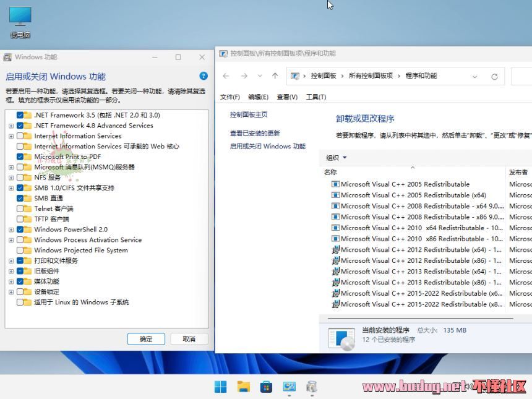
Task: Enable the 适用于 Linux 的 Windows 子系统 checkbox
Action: [20, 302]
